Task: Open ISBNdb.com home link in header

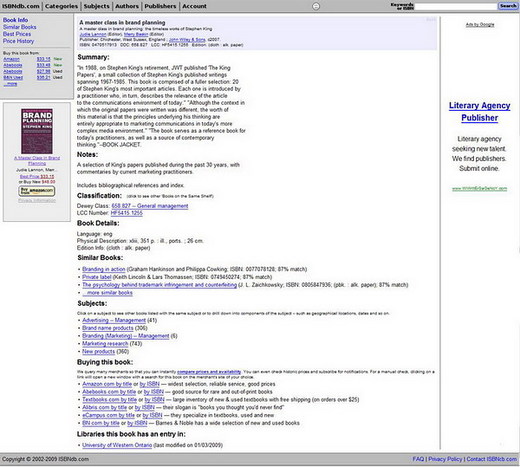Action: point(21,6)
